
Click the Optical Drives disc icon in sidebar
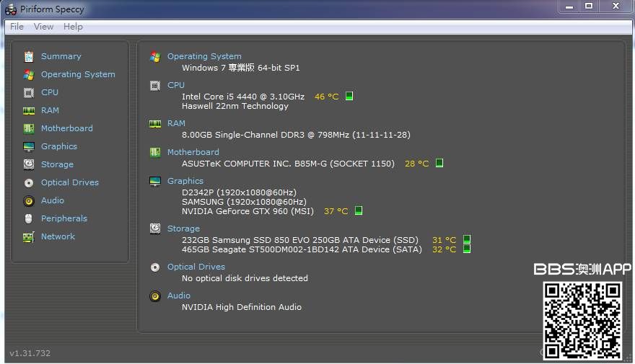pos(29,182)
